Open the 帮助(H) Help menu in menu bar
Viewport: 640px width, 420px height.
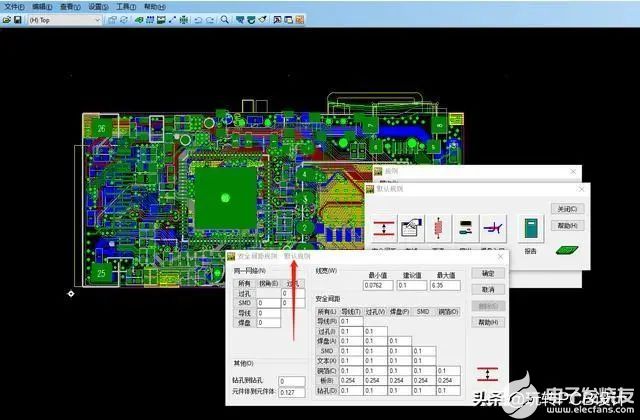click(x=154, y=7)
